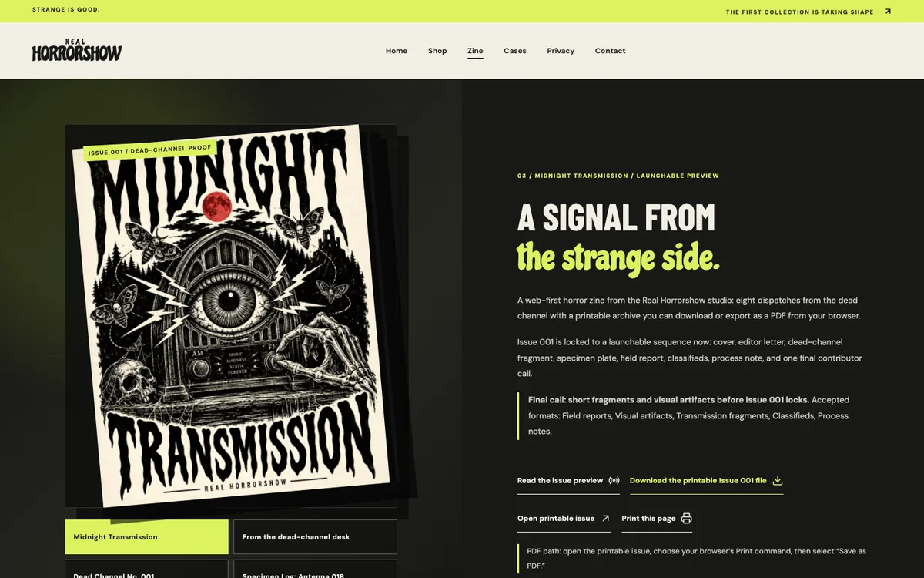This screenshot has width=924, height=578.
Task: Click '03 / Midnight Transmission / Launchable Preview' label
Action: click(x=618, y=176)
